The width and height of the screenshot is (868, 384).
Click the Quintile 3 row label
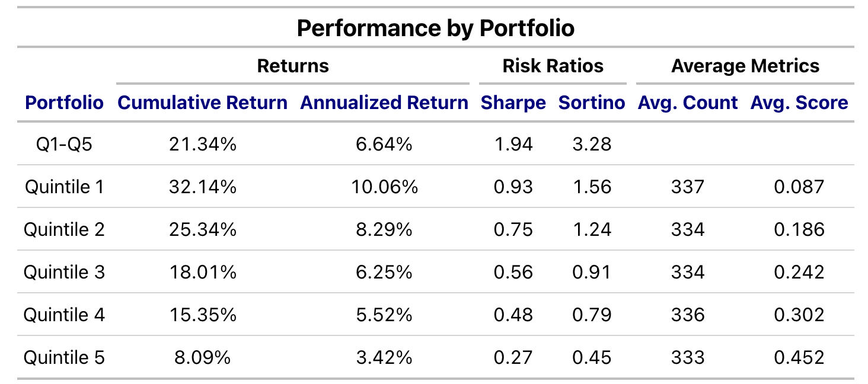pyautogui.click(x=64, y=272)
